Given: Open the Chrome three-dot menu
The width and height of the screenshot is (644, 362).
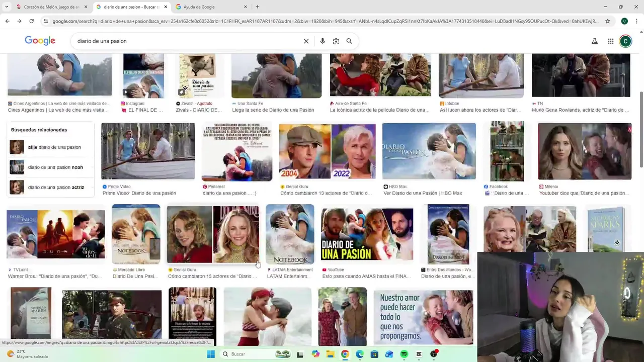Looking at the screenshot, I should [637, 21].
